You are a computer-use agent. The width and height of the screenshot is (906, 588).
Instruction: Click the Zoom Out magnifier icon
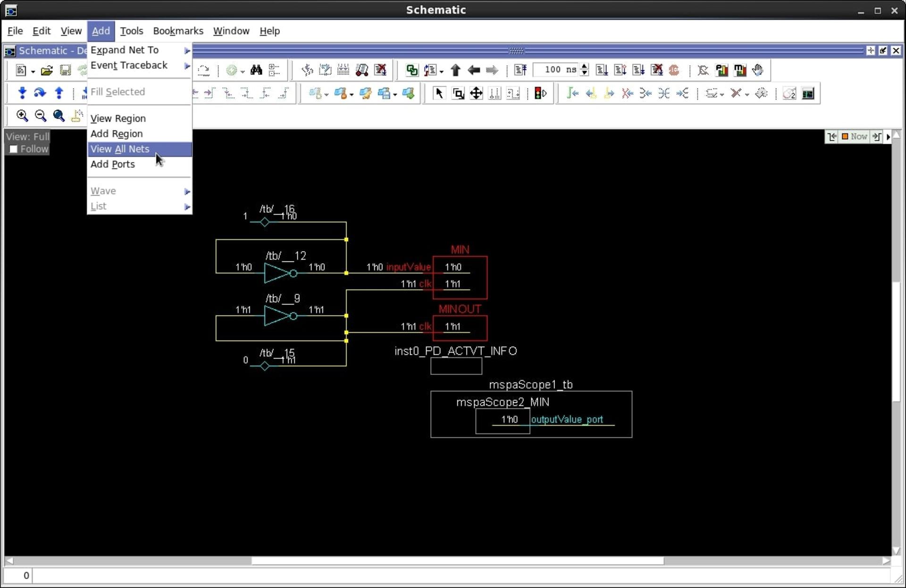[x=41, y=116]
